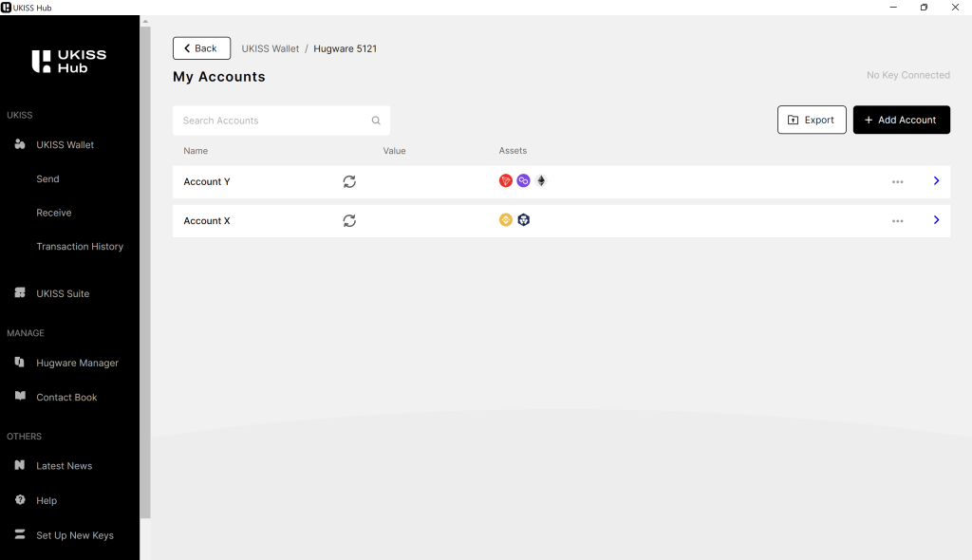Viewport: 972px width, 560px height.
Task: Click the Ethereum asset icon in Account Y
Action: pos(541,180)
